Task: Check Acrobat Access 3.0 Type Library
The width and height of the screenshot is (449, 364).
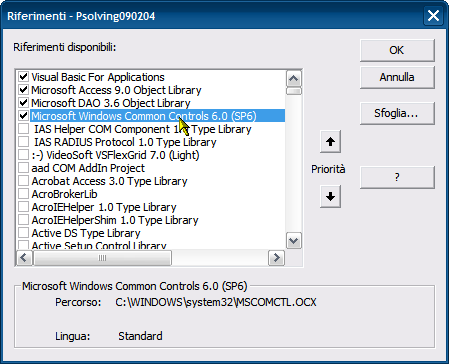Action: point(23,181)
